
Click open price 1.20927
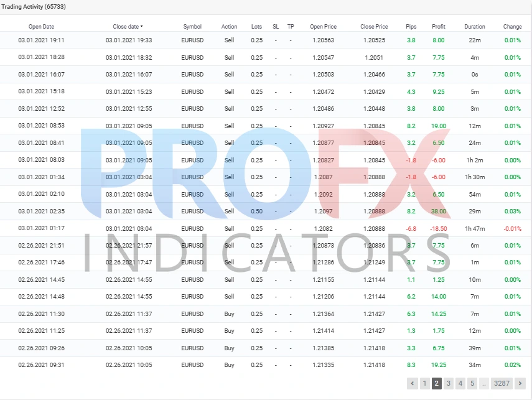pos(324,126)
